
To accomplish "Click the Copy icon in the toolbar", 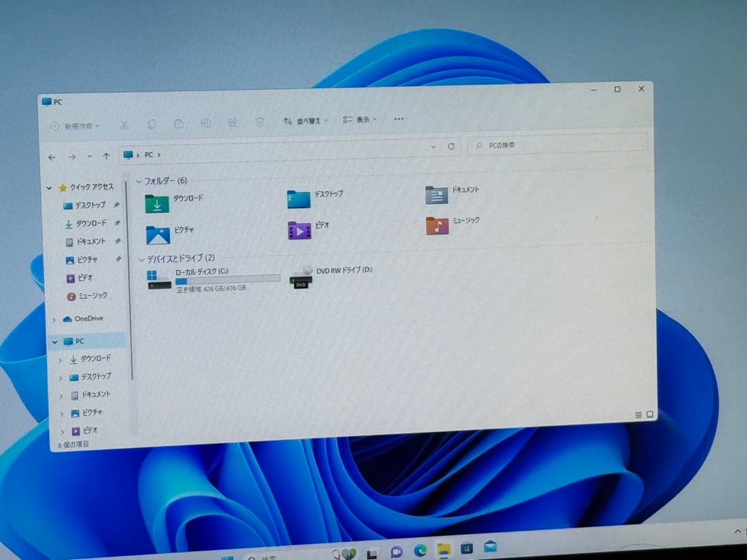I will click(x=151, y=122).
